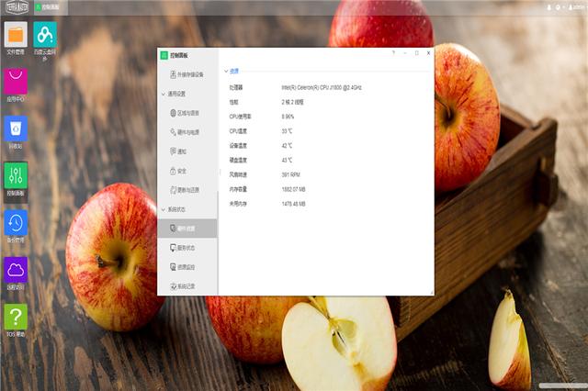The width and height of the screenshot is (588, 391).
Task: Select the highlighted 硬件信息 sidebar item
Action: pyautogui.click(x=187, y=229)
